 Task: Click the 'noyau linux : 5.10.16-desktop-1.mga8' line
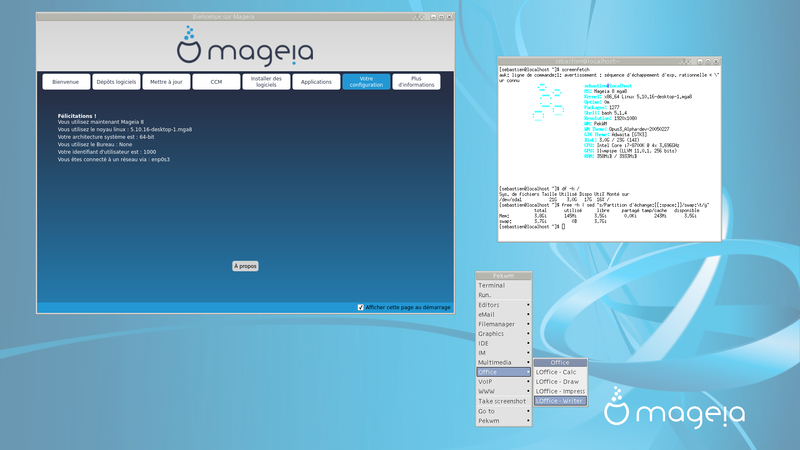tap(124, 130)
